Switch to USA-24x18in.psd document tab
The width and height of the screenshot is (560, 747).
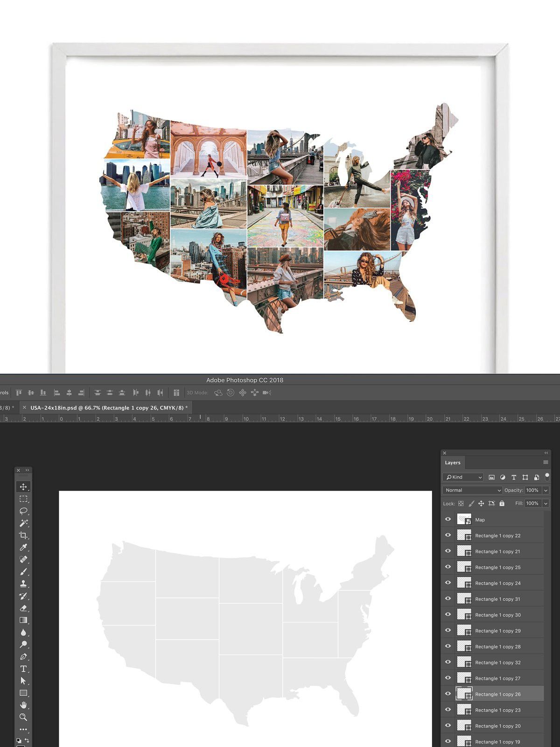coord(109,408)
